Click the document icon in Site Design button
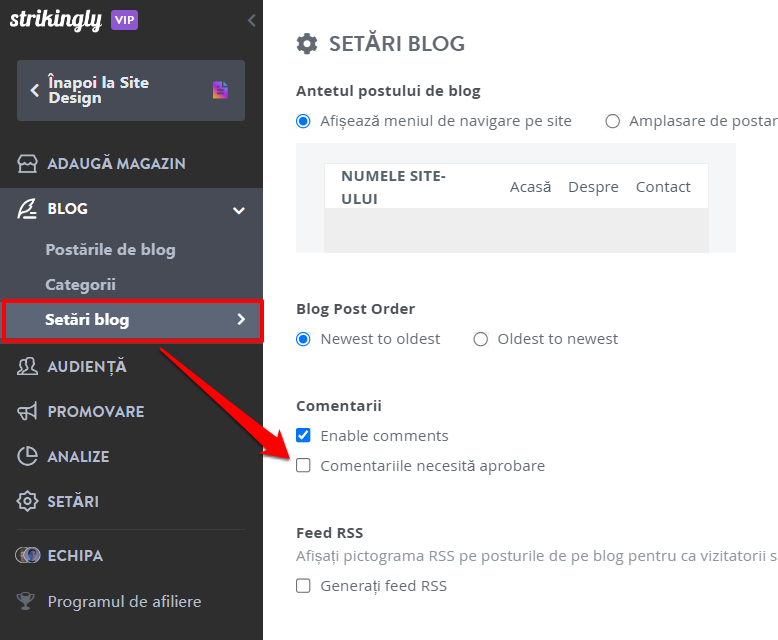Viewport: 778px width, 640px height. click(x=220, y=90)
